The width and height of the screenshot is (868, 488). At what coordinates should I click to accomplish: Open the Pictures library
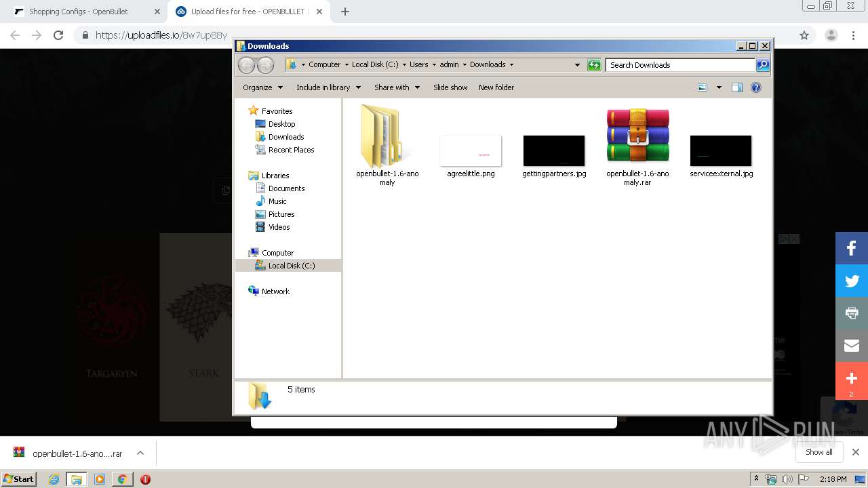(281, 214)
